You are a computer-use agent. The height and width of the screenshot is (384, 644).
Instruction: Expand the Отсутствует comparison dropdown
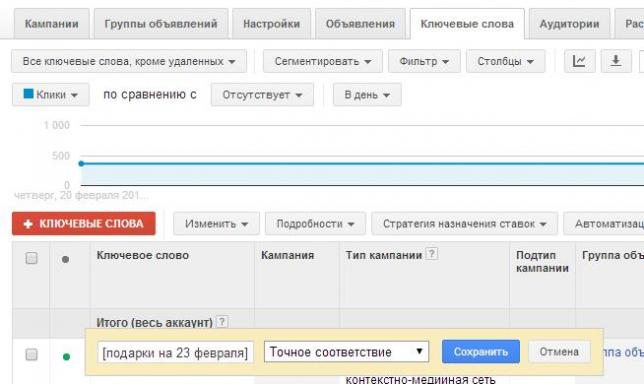[262, 95]
